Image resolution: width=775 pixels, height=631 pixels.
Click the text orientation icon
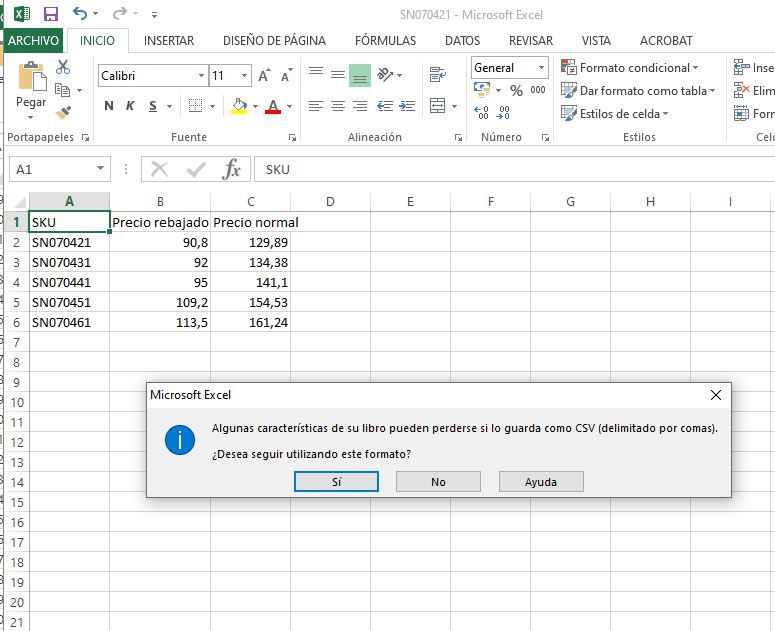click(386, 75)
